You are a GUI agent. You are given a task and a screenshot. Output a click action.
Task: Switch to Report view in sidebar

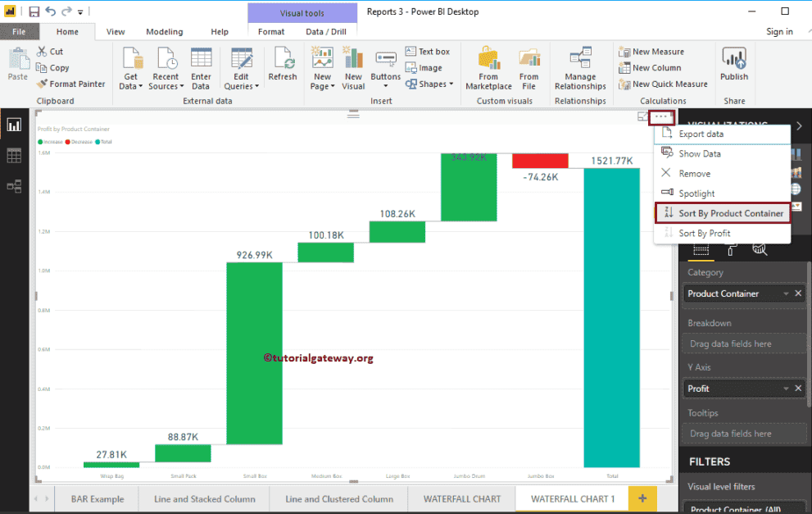(14, 125)
